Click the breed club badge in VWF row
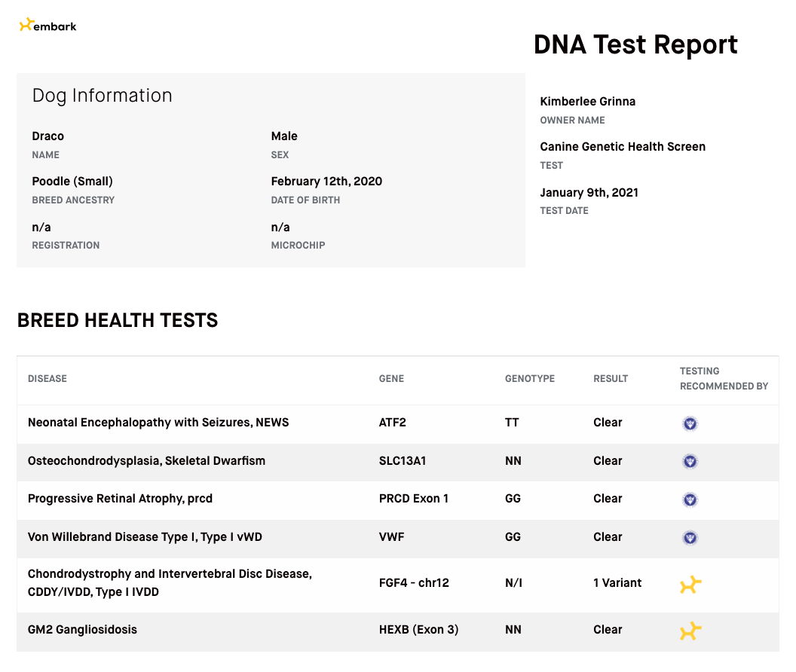 690,538
